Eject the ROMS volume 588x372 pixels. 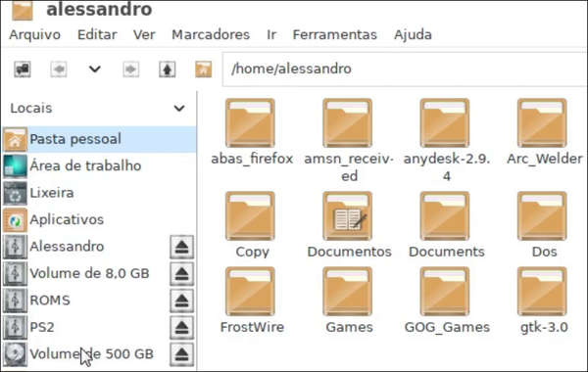[182, 301]
